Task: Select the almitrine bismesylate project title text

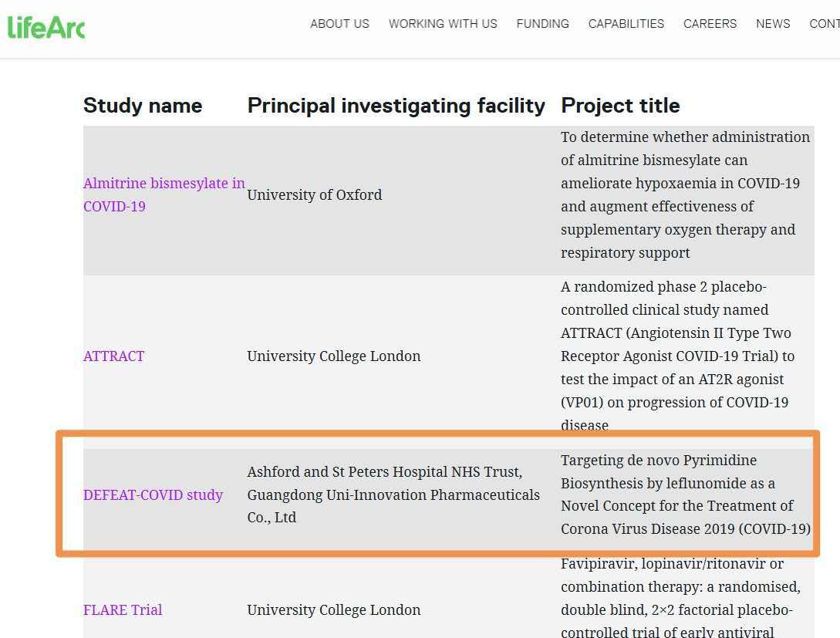Action: coord(685,195)
